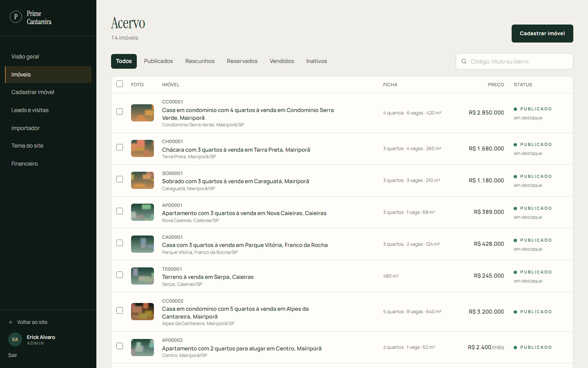The width and height of the screenshot is (588, 368).
Task: Click the EA user avatar
Action: pyautogui.click(x=15, y=339)
